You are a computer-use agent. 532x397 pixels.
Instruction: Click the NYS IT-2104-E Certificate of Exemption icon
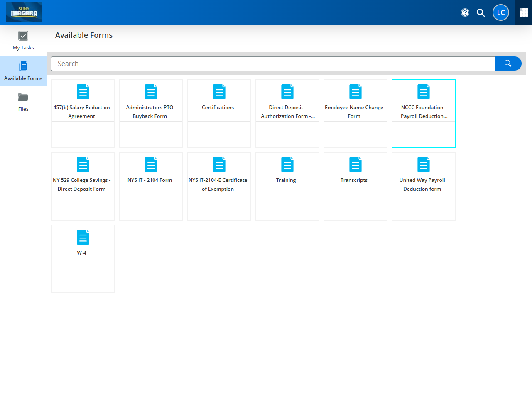tap(219, 164)
